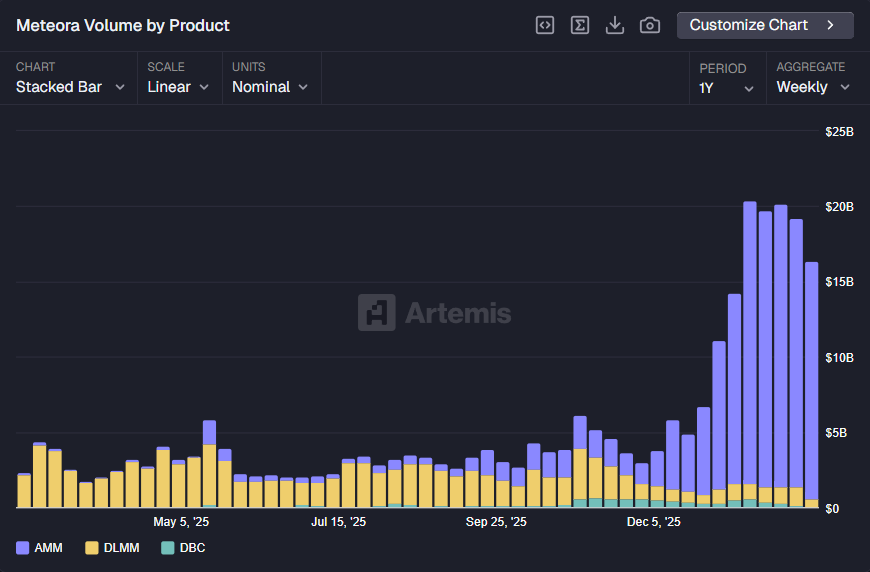Click the $25B axis label
This screenshot has width=870, height=572.
coord(839,131)
